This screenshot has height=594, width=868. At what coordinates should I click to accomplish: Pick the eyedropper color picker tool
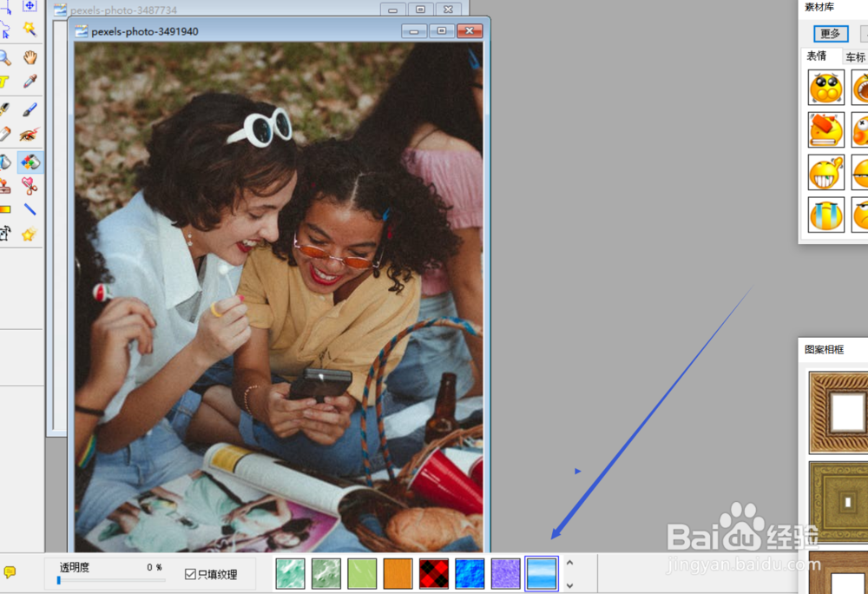pos(30,82)
